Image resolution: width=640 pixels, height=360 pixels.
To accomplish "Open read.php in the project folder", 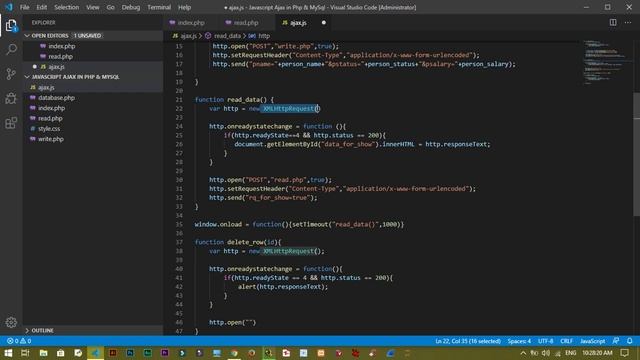I will click(x=50, y=118).
